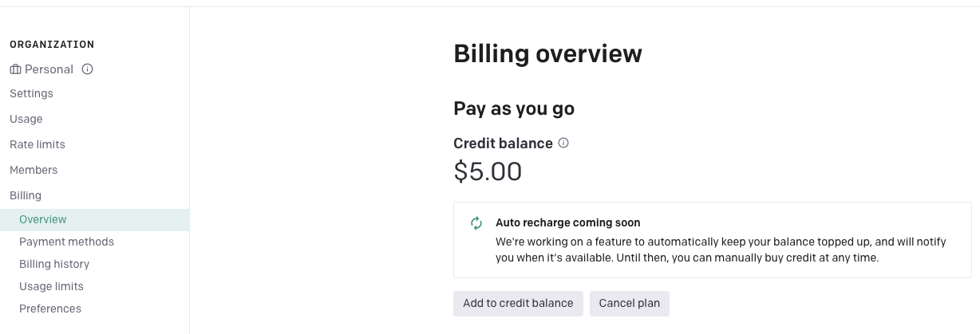
Task: Click the info icon next to Personal
Action: click(88, 69)
